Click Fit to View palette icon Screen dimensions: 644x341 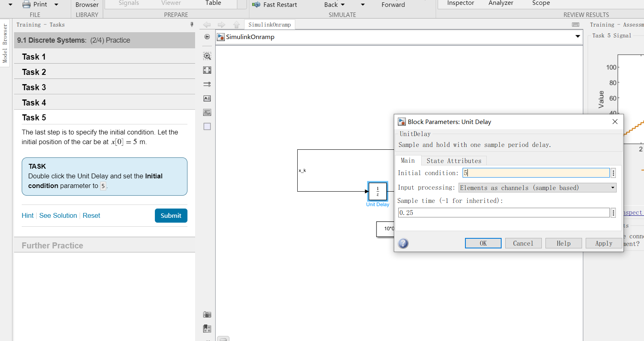tap(207, 70)
